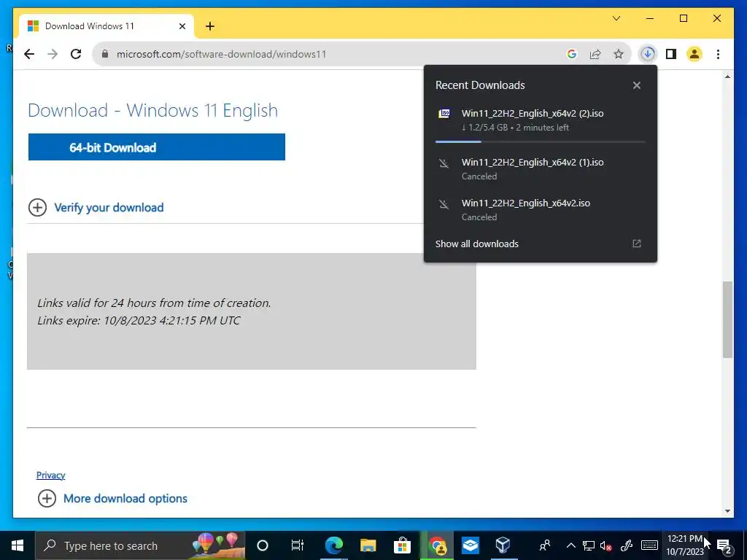
Task: Open the tab search chevron
Action: click(616, 18)
